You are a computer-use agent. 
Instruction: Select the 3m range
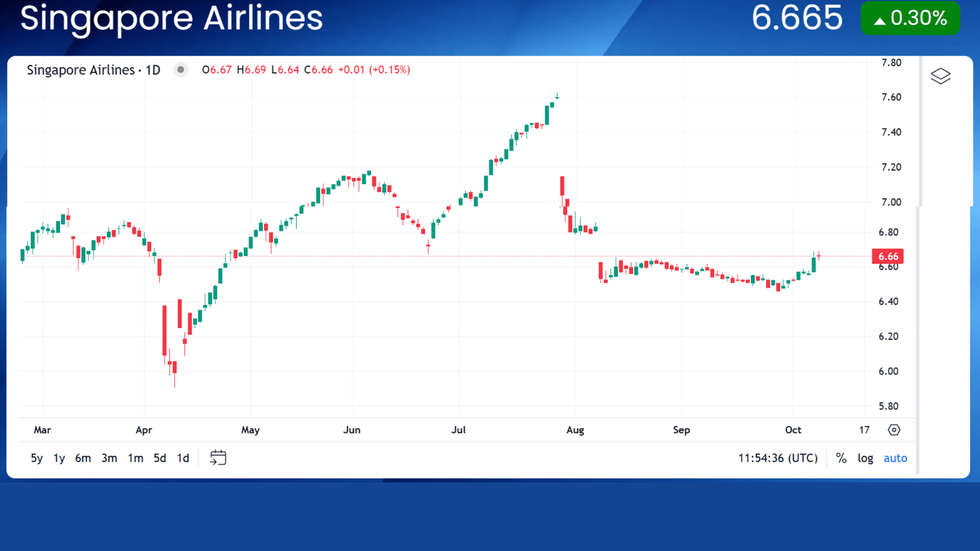coord(109,457)
